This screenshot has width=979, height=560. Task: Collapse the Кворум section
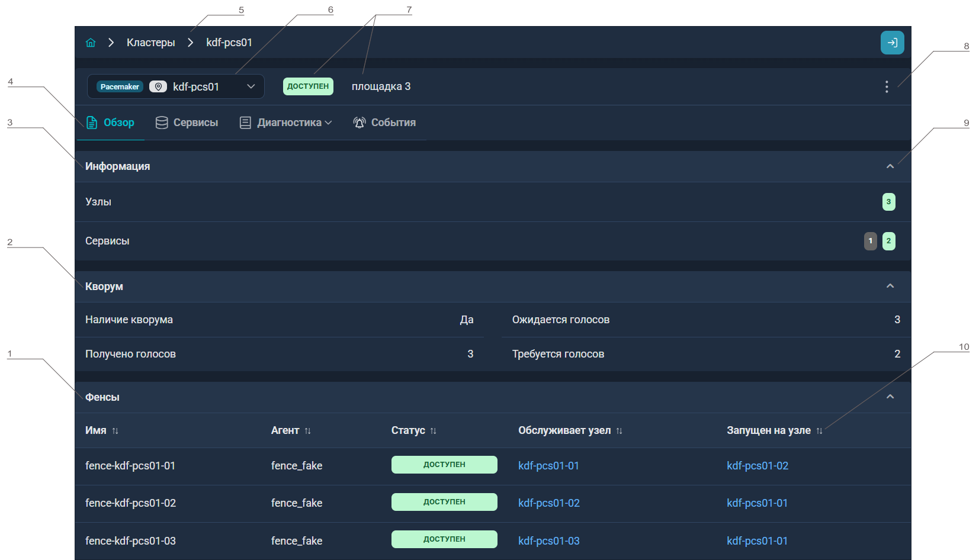890,286
